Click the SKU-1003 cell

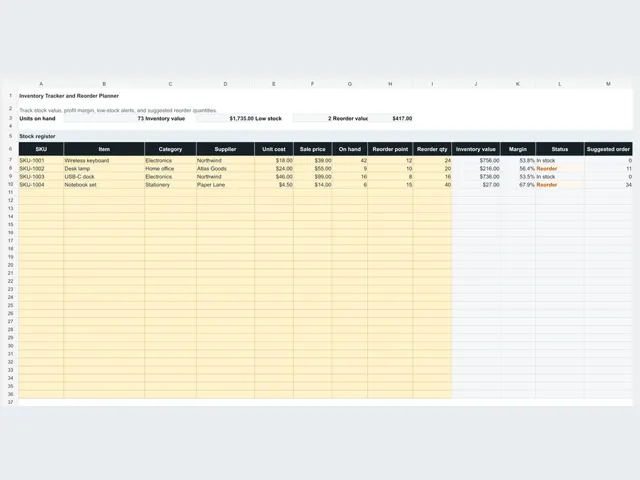pos(41,177)
